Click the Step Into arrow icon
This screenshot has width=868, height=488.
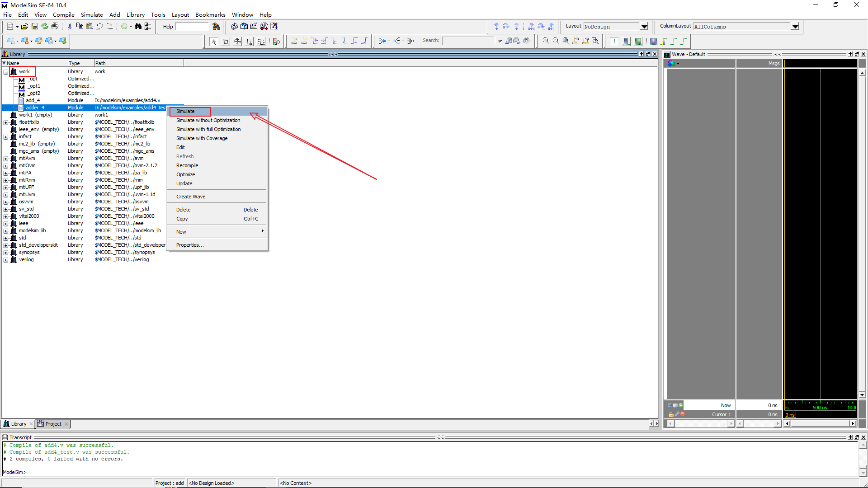point(496,26)
